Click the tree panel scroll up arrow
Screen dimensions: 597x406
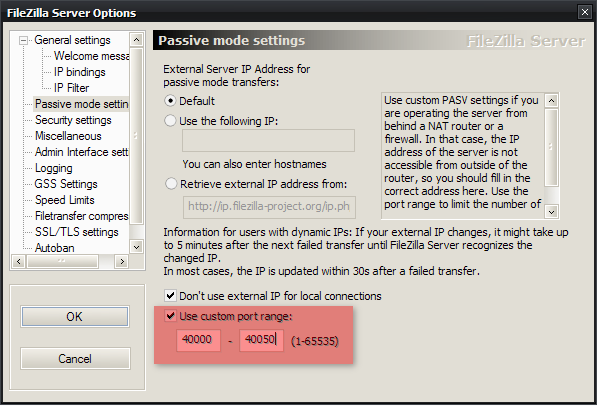click(136, 40)
